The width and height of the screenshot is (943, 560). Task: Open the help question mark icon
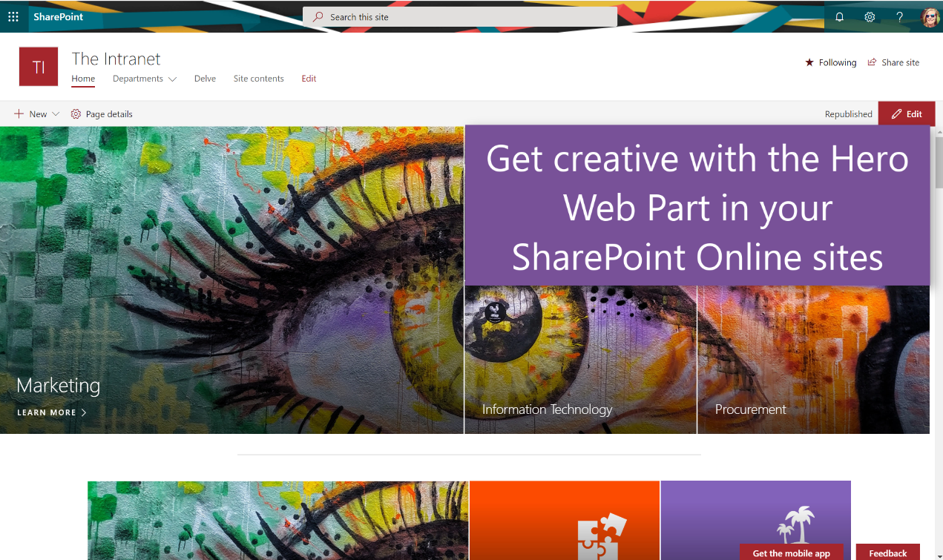pyautogui.click(x=900, y=17)
